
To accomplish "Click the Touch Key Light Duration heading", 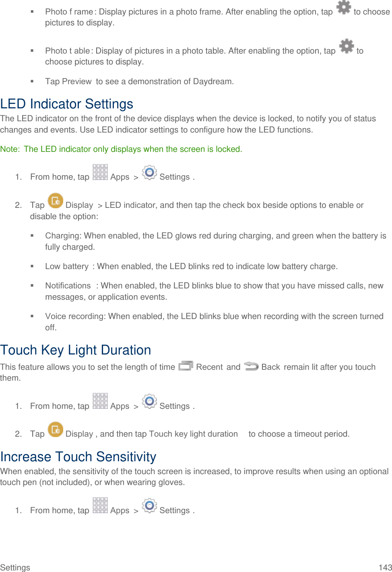I will tap(76, 350).
